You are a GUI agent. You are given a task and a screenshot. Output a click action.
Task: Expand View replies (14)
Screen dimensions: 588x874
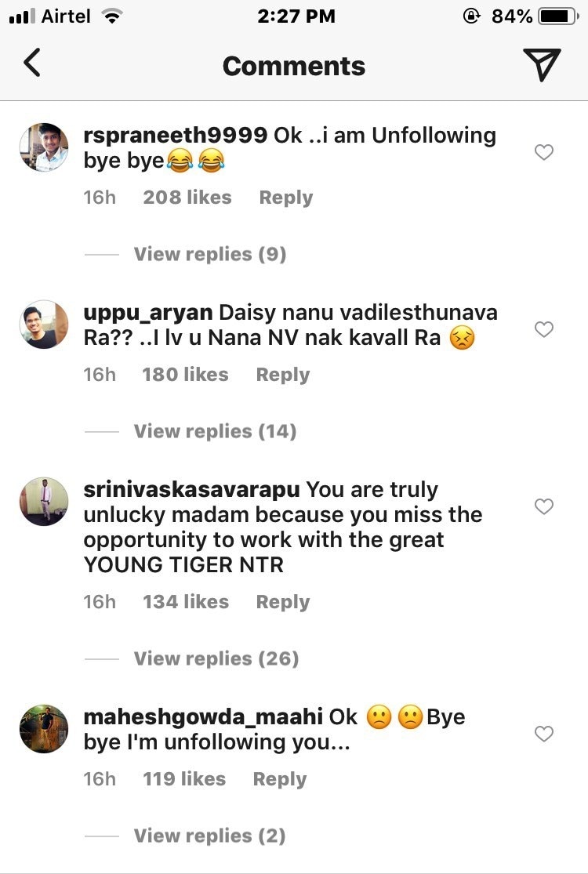[215, 431]
